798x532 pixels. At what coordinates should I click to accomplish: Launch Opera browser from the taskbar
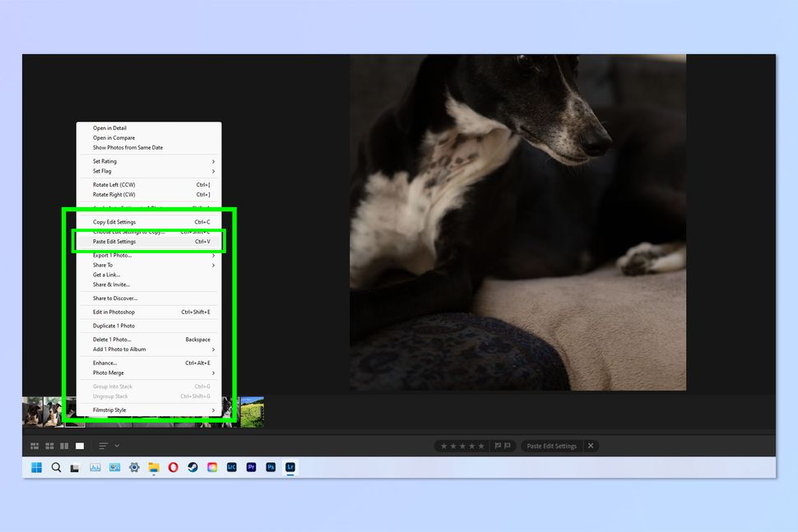click(x=171, y=467)
